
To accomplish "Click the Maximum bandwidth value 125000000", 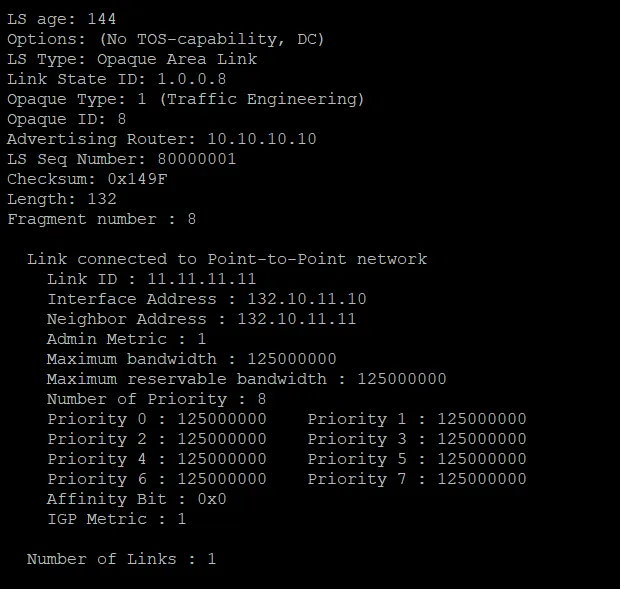I will [292, 359].
